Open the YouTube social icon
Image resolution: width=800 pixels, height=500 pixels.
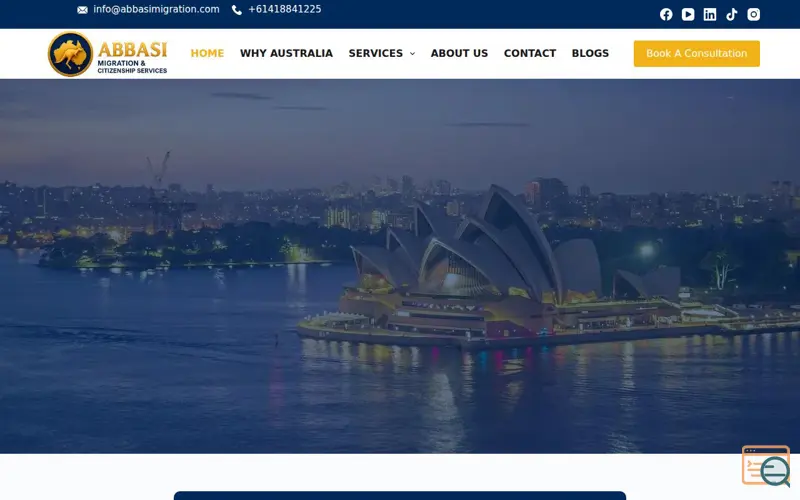click(688, 14)
